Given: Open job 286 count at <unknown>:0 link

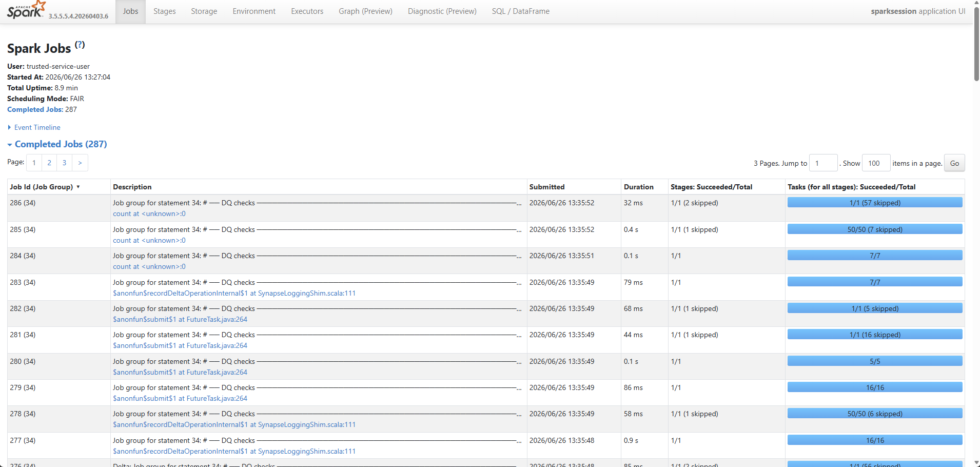Looking at the screenshot, I should (x=149, y=213).
